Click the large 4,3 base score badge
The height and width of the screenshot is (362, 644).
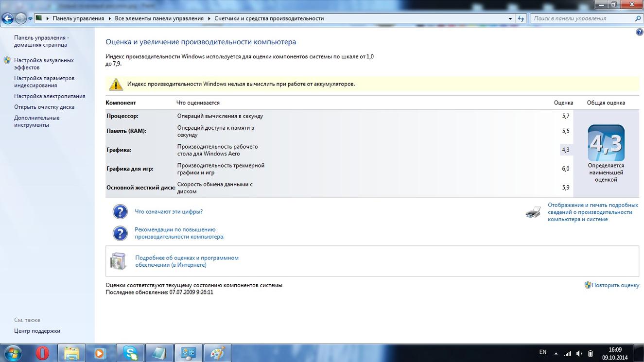[x=606, y=143]
